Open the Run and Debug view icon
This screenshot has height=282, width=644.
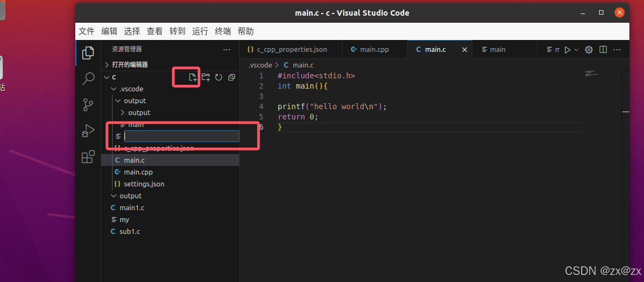tap(88, 131)
